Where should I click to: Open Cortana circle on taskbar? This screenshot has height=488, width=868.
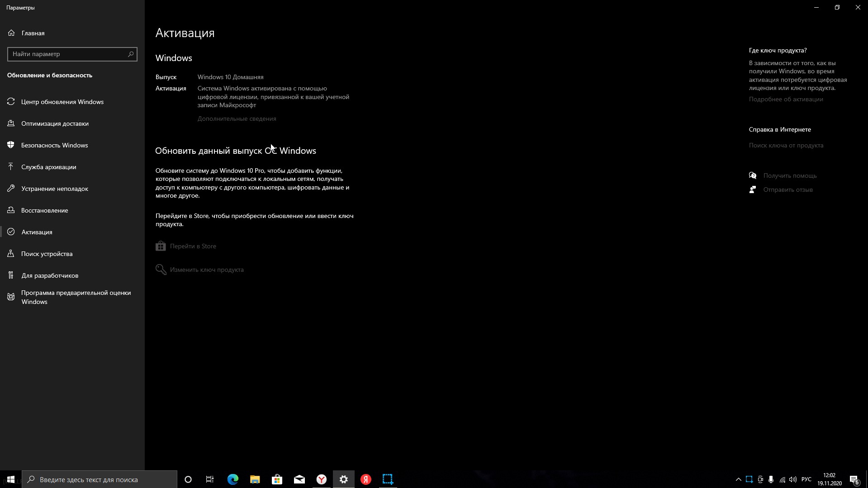pos(188,479)
